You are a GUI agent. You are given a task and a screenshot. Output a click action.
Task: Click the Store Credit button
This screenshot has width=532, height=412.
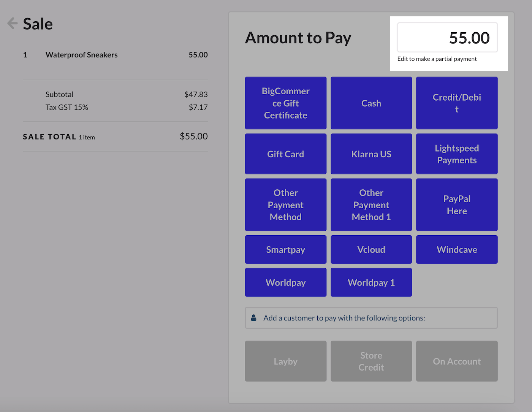pyautogui.click(x=371, y=361)
